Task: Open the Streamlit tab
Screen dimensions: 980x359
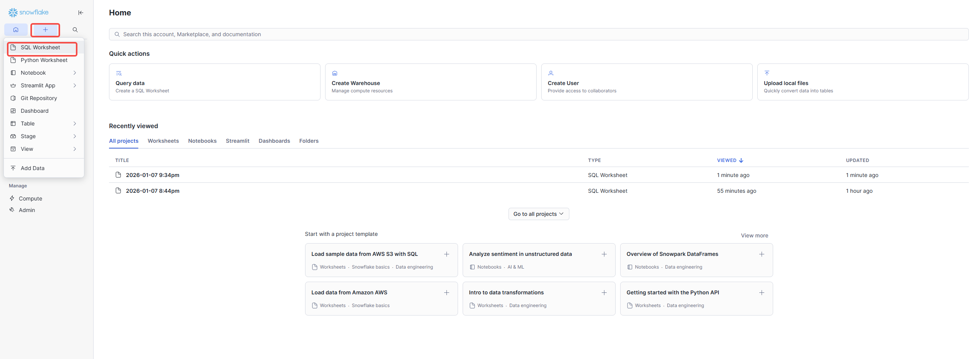Action: tap(238, 141)
